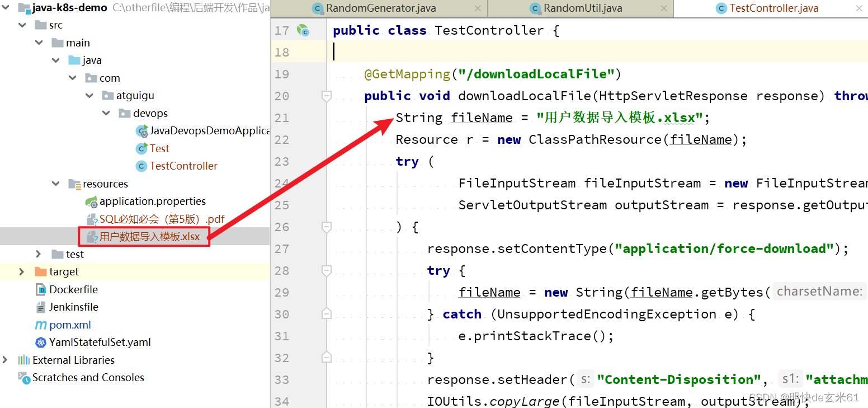The image size is (868, 408).
Task: Select the Dockerfile entry
Action: 73,289
